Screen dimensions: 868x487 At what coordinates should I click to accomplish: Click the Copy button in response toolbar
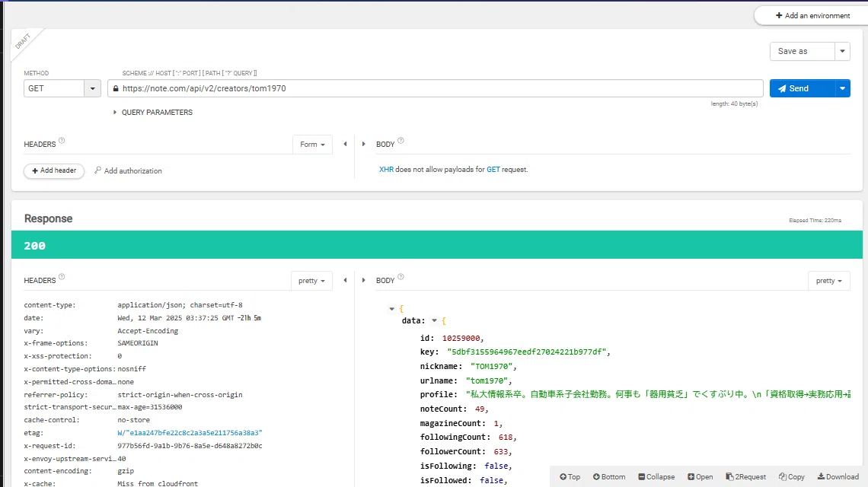(792, 476)
